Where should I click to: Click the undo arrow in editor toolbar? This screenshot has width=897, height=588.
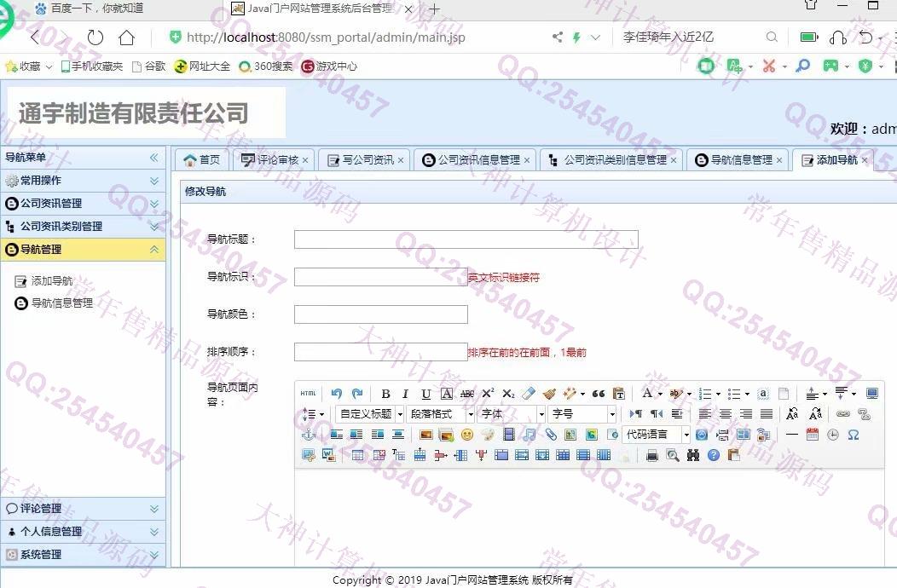336,394
